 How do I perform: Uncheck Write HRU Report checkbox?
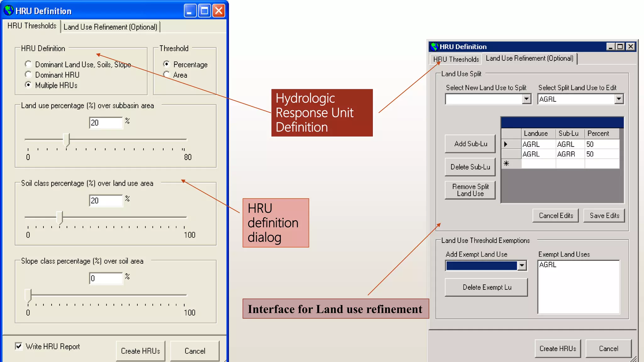tap(19, 346)
